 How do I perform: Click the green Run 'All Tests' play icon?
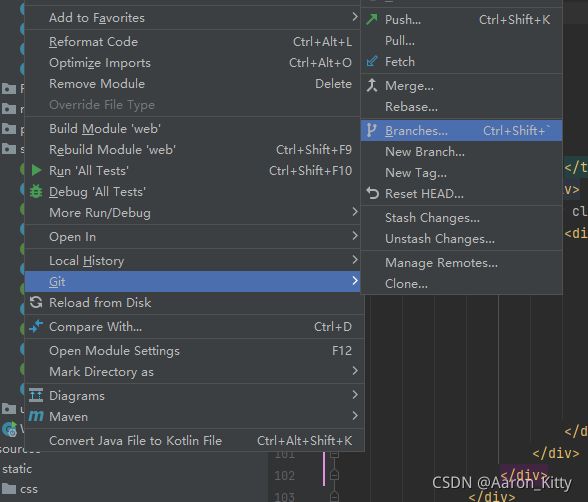click(x=36, y=171)
